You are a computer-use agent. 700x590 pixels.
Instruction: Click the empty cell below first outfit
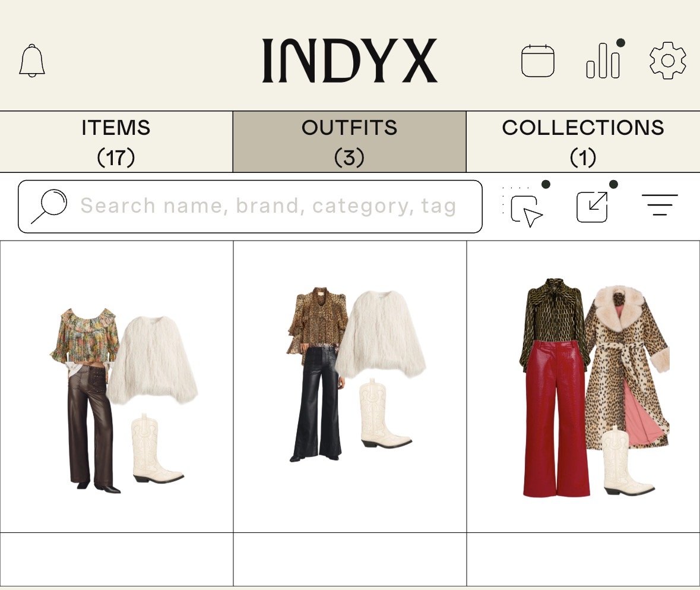[x=116, y=559]
